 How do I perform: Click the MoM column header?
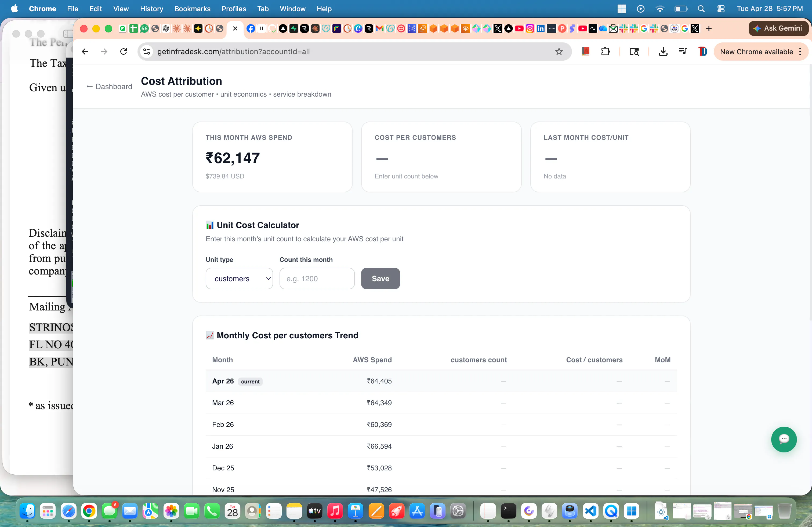[x=662, y=360]
